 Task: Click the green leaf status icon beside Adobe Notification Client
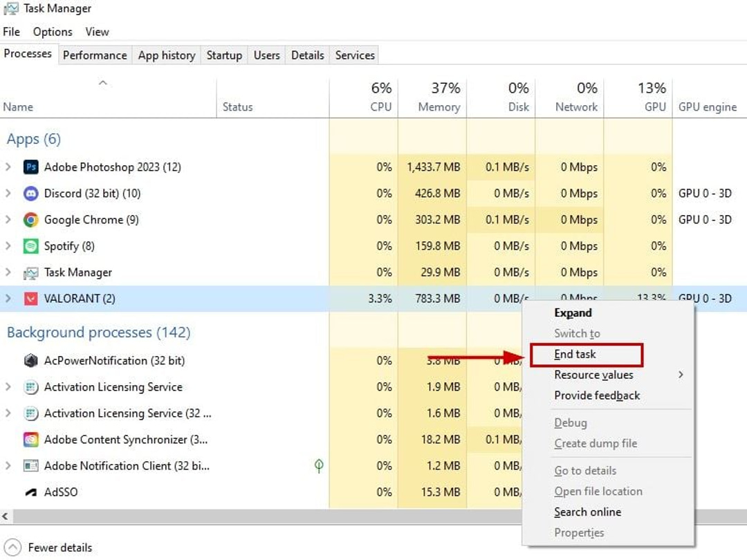coord(319,466)
